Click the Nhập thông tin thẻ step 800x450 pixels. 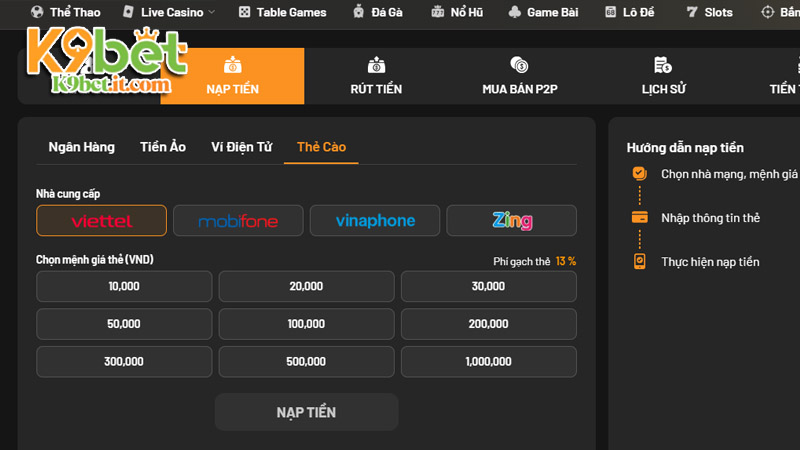710,218
